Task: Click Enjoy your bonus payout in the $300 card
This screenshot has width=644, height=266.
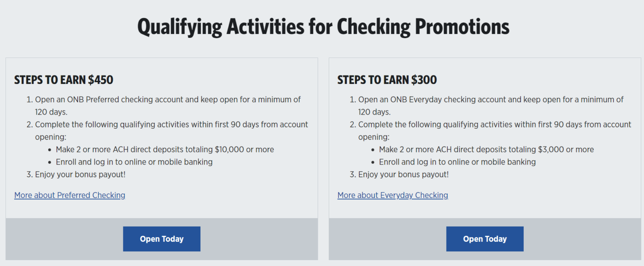Action: coord(403,175)
